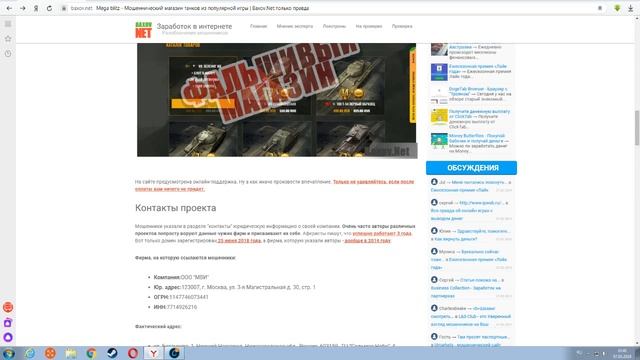Screen dimensions: 640x360
Task: Open Yandex home via the Я icon
Action: pos(36,8)
